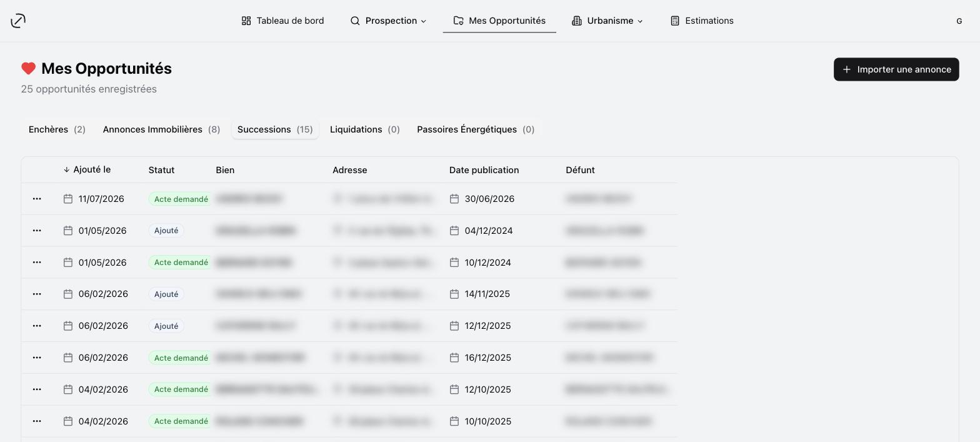Click Acte demandé badge for publication 12/10/2025
Image resolution: width=980 pixels, height=442 pixels.
(x=181, y=389)
